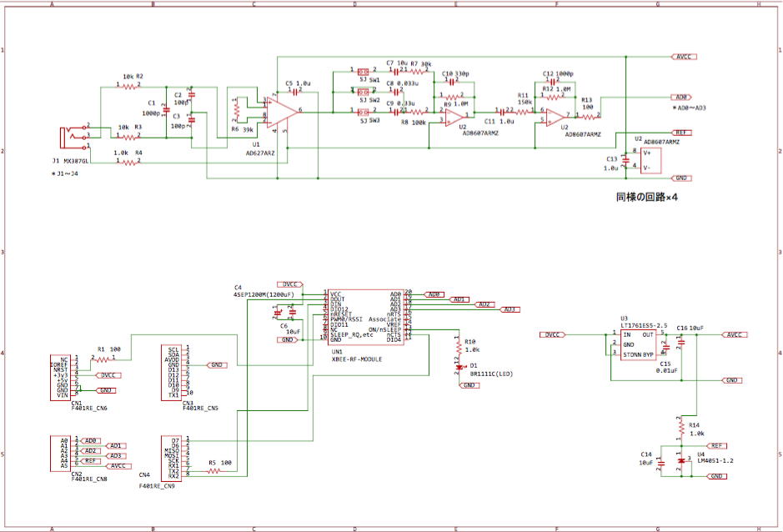Click the U2 op-amp with output pin 1
The width and height of the screenshot is (783, 532).
click(454, 118)
